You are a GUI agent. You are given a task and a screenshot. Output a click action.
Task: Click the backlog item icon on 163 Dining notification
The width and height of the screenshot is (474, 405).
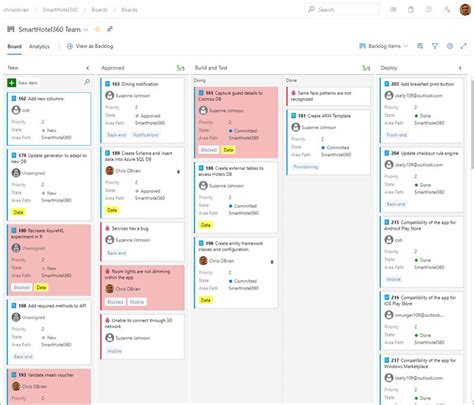point(107,84)
